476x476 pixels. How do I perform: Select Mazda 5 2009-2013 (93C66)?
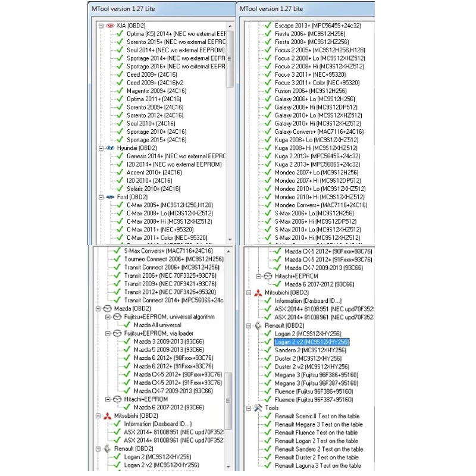tap(169, 350)
